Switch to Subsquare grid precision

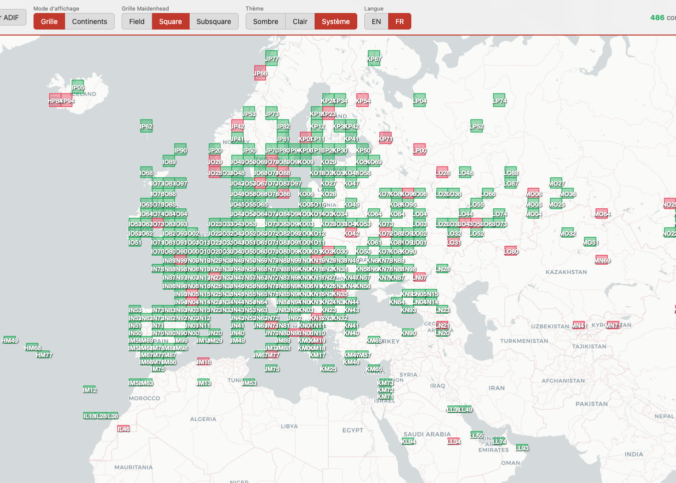(213, 21)
